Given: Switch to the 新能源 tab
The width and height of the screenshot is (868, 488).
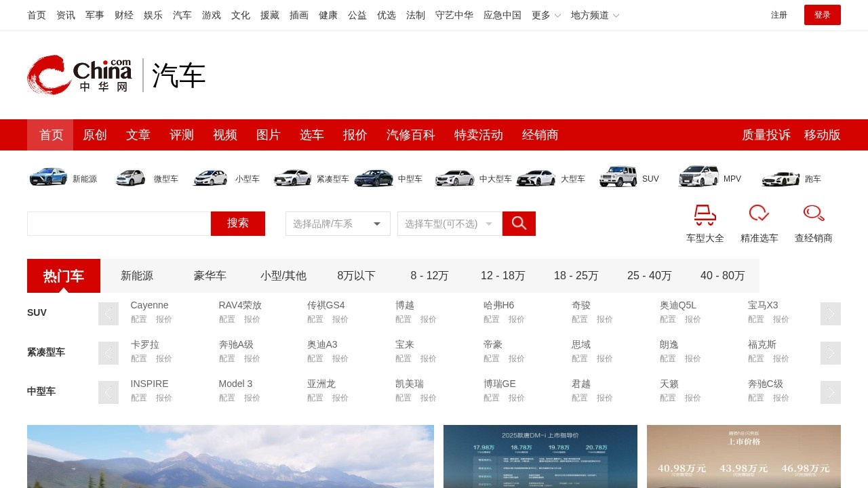Looking at the screenshot, I should click(x=137, y=276).
